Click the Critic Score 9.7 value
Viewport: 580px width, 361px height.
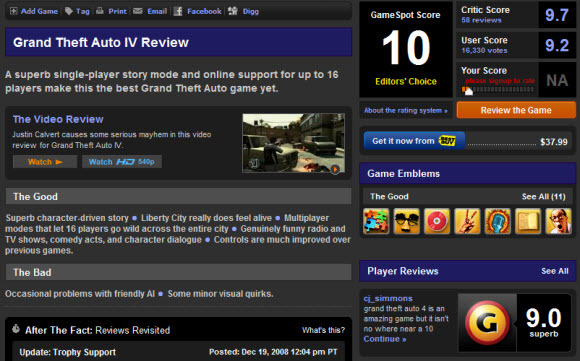pyautogui.click(x=557, y=15)
